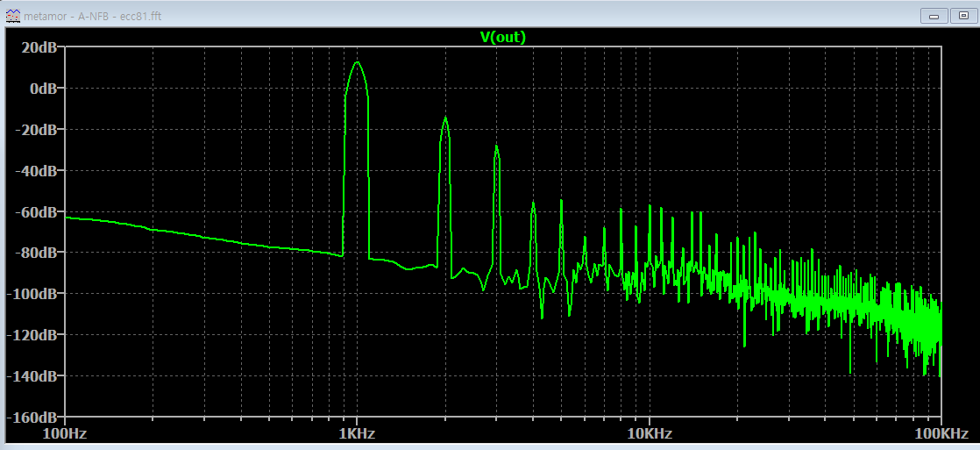
Task: Click the 1KHz frequency axis label
Action: pyautogui.click(x=356, y=433)
